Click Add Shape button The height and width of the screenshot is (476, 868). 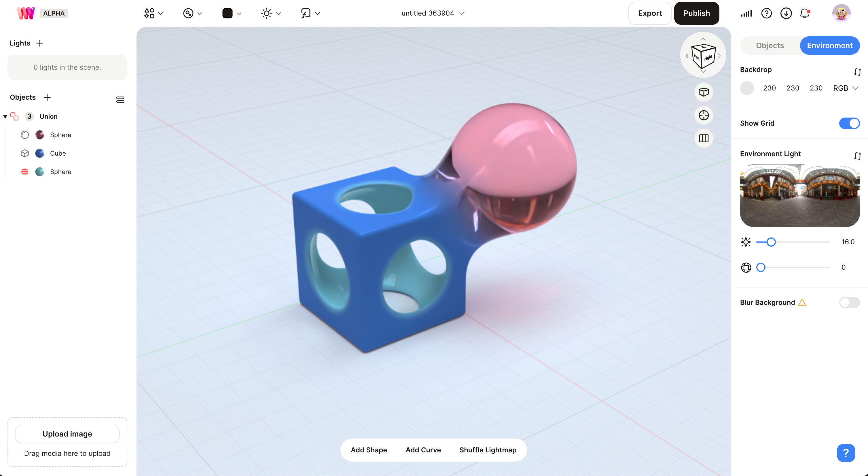[x=369, y=450]
